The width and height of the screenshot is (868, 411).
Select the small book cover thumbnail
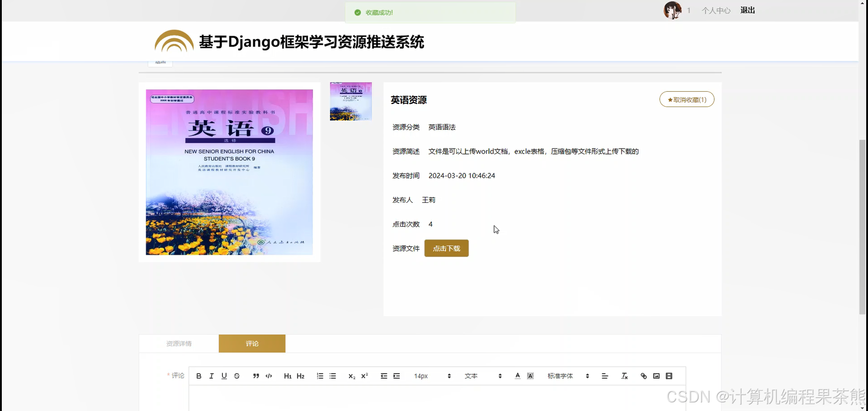click(x=351, y=101)
